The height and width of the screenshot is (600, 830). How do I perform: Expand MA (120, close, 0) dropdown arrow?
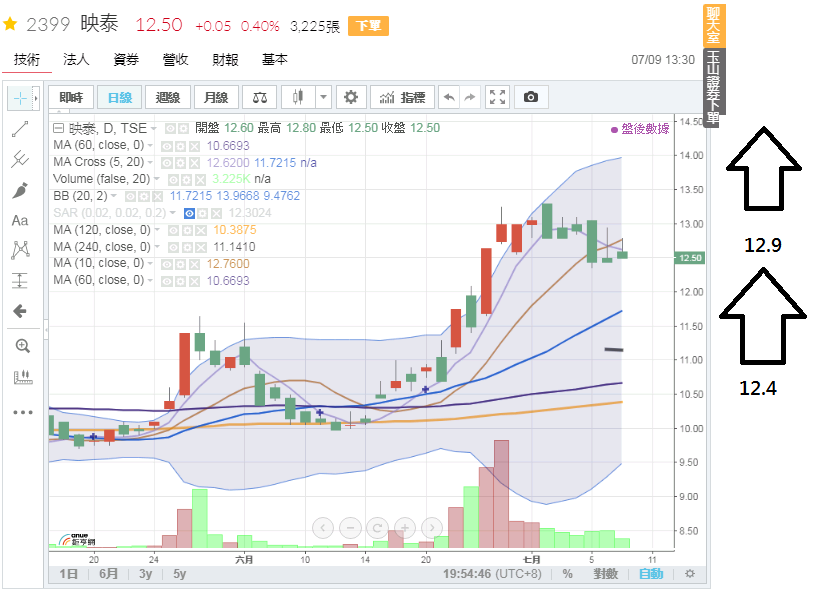click(157, 230)
